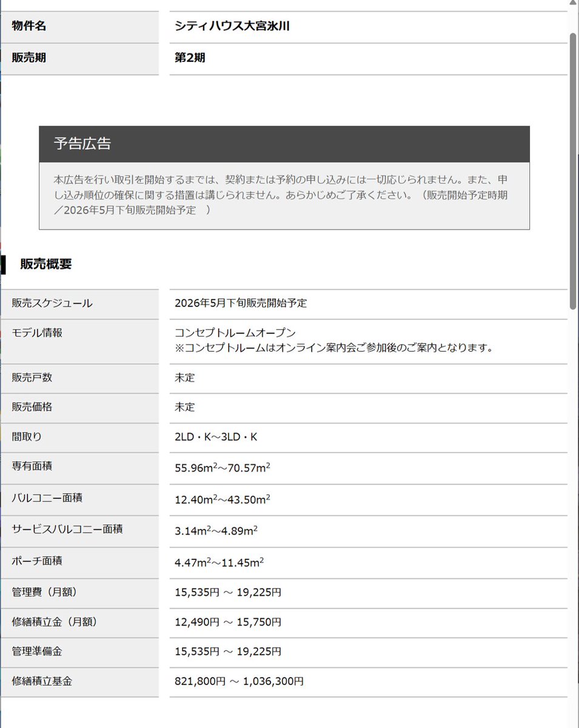Click value 12,490円 ～ 15,750円
Screen dimensions: 579x728
click(x=228, y=622)
